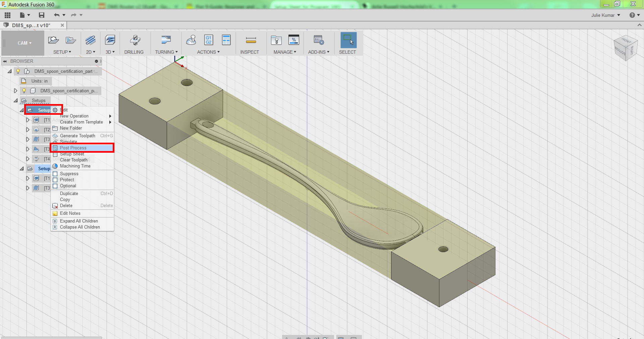Select the Units: in tree item

click(36, 81)
